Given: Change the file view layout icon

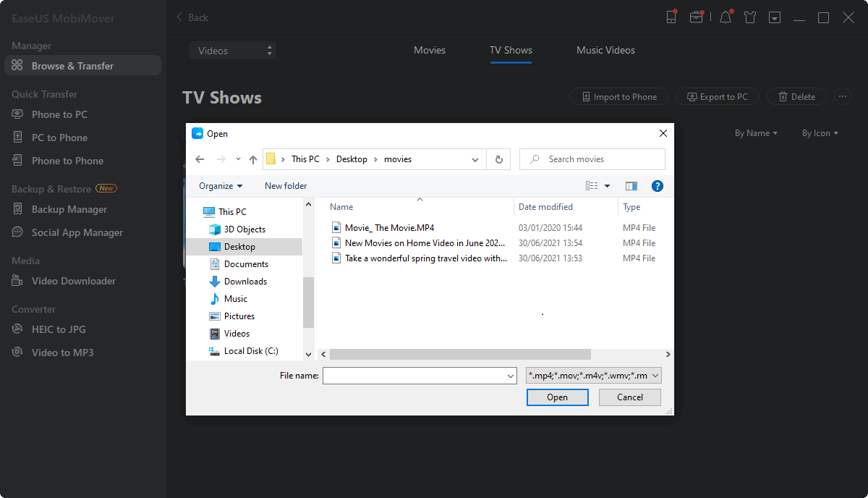Looking at the screenshot, I should (x=592, y=186).
